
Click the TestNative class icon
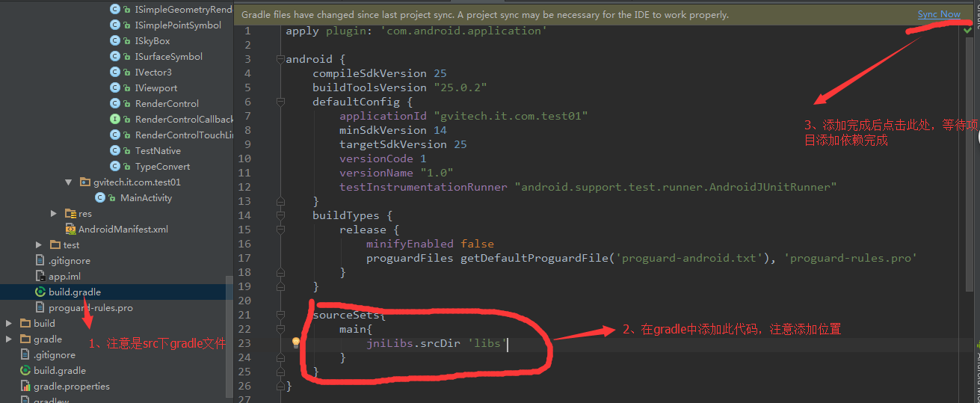(x=115, y=150)
